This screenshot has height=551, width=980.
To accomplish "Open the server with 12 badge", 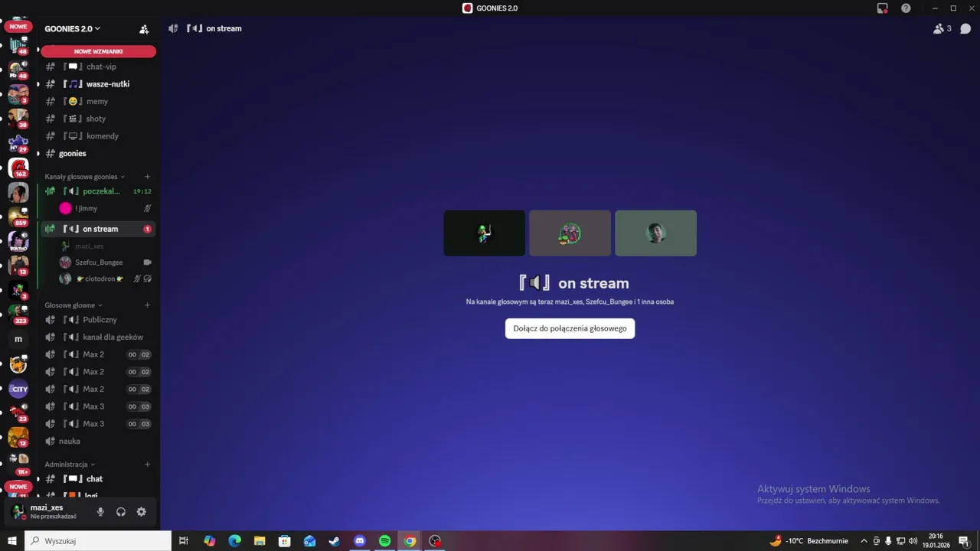I will (x=18, y=437).
